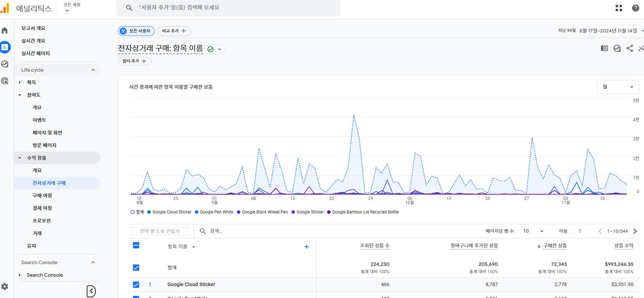Click the search magnifier in top bar

[x=129, y=8]
